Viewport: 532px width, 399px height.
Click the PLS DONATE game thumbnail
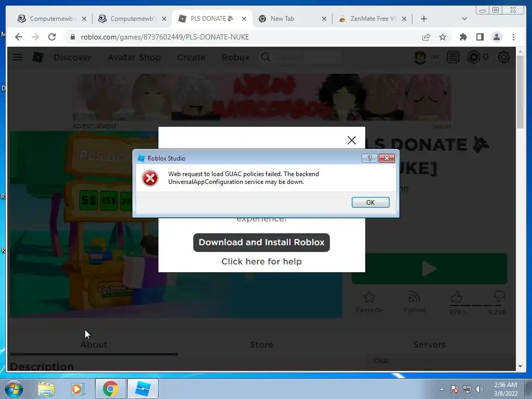(x=85, y=224)
